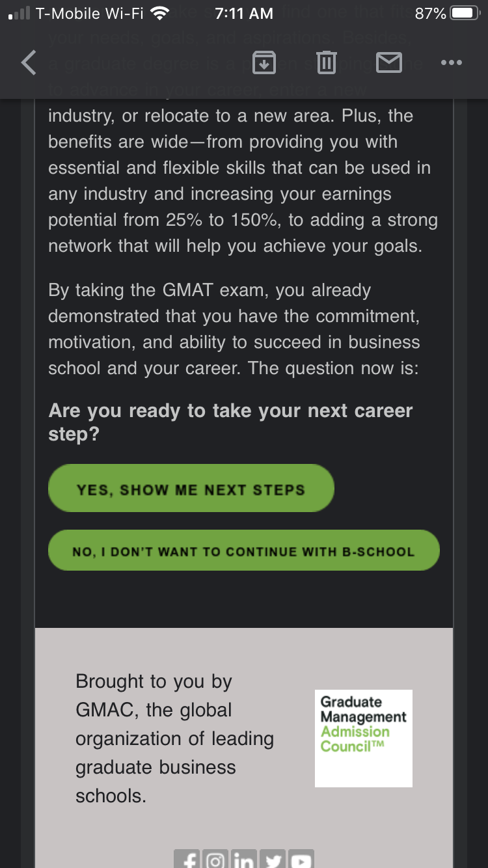Tap the "Are you ready to take your next career step?" heading
Viewport: 488px width, 868px height.
click(x=230, y=422)
